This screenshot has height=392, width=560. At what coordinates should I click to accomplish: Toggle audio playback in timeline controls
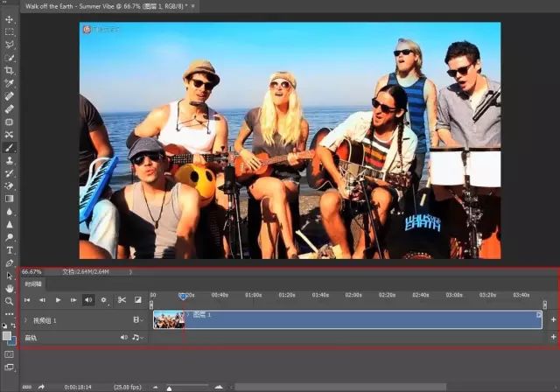[x=88, y=300]
